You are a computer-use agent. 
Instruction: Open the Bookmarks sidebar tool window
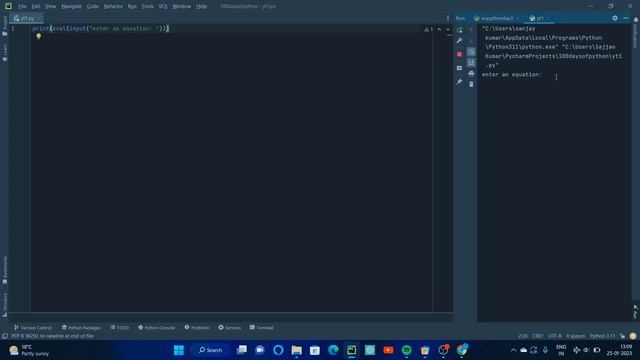4,270
